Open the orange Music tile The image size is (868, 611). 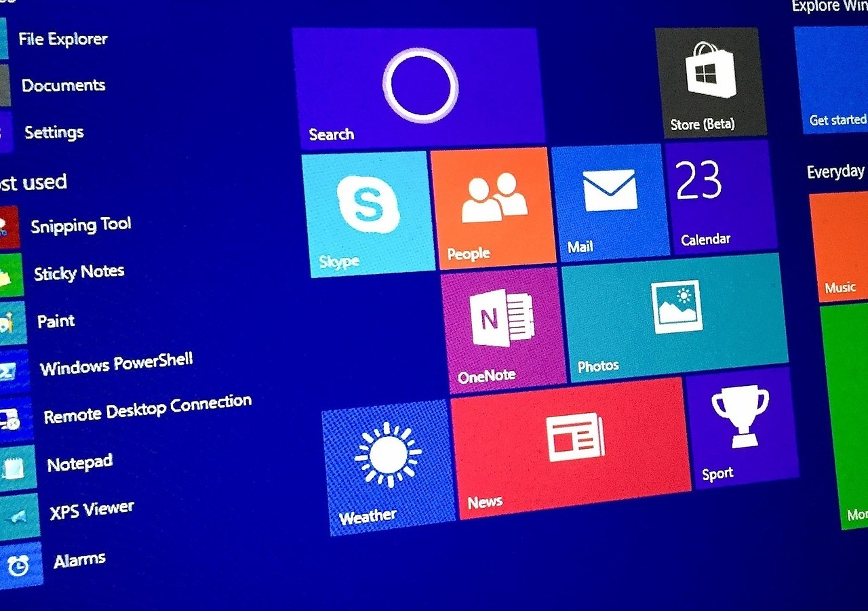pyautogui.click(x=840, y=248)
